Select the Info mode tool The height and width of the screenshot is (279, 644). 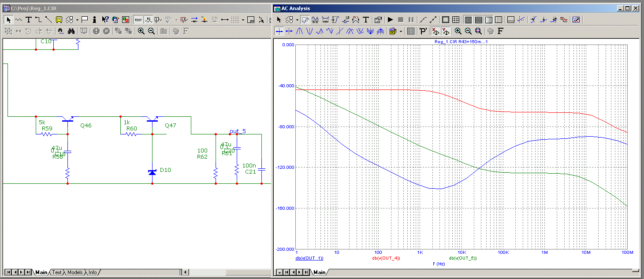pos(94,19)
